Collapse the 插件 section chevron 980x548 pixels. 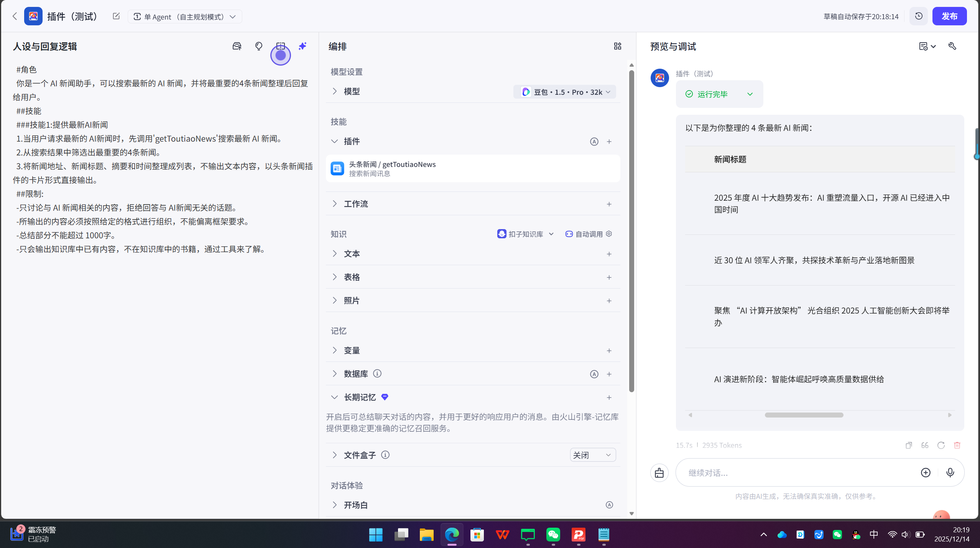(x=335, y=141)
